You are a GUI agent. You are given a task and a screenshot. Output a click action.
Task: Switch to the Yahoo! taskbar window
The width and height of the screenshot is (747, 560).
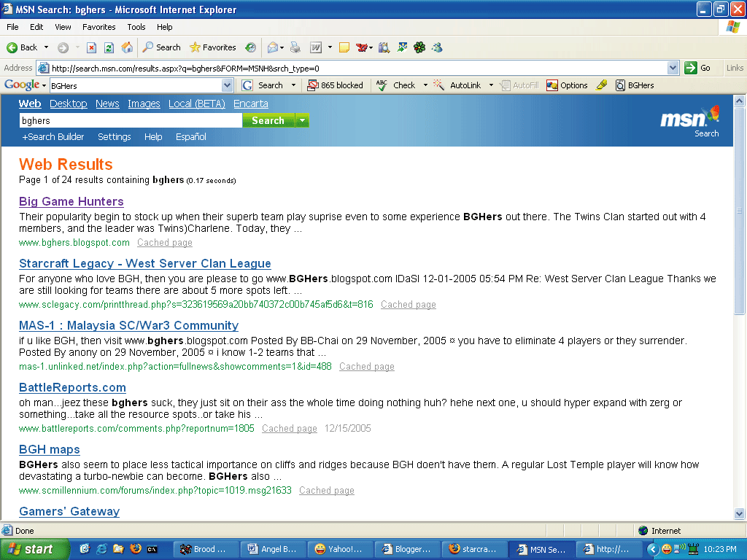[x=339, y=549]
